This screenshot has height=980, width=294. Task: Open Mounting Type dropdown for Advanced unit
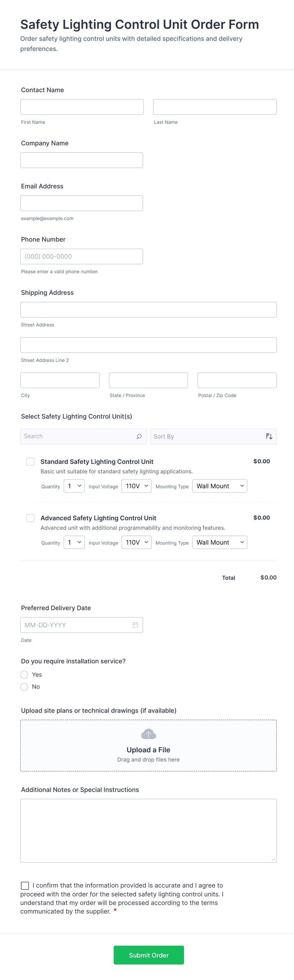[219, 542]
